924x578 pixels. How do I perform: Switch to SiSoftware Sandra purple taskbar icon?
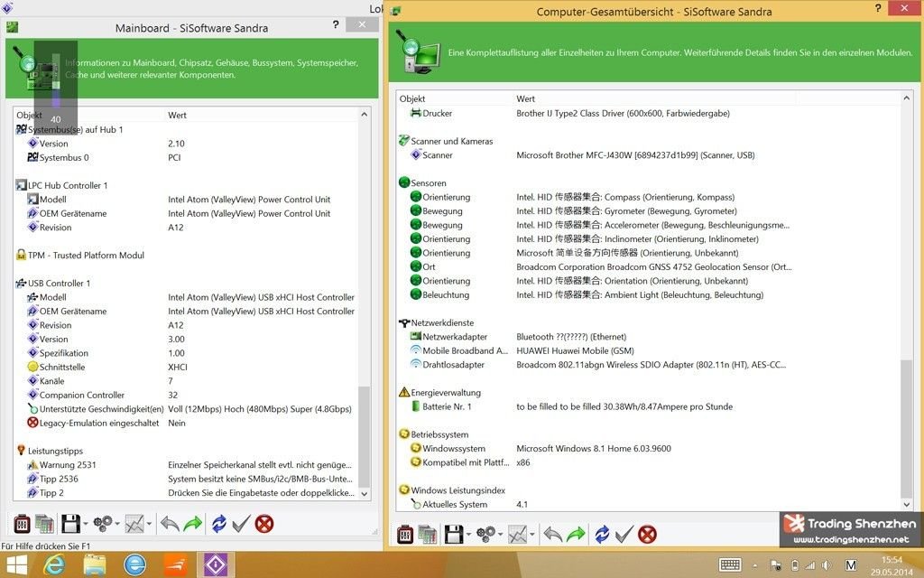[x=215, y=565]
